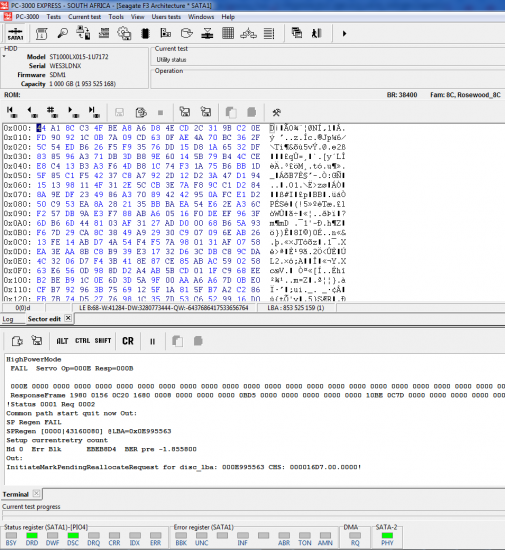This screenshot has height=550, width=505.
Task: Jump to last sector in sector editor
Action: coord(94,112)
